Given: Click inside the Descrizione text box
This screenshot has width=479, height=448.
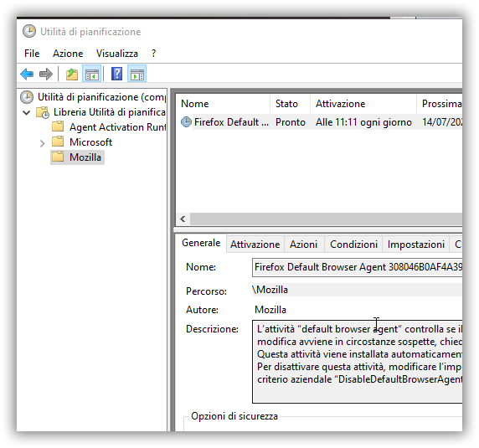Looking at the screenshot, I should click(357, 362).
